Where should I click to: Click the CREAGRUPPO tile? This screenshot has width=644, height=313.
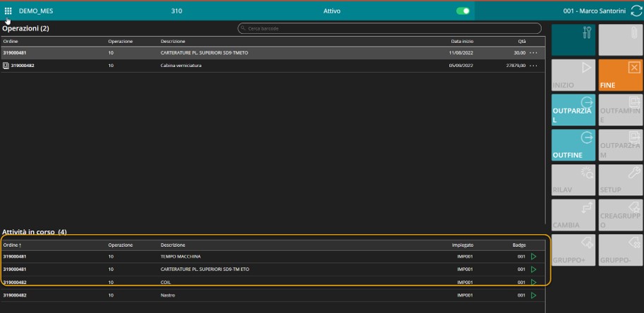(621, 215)
